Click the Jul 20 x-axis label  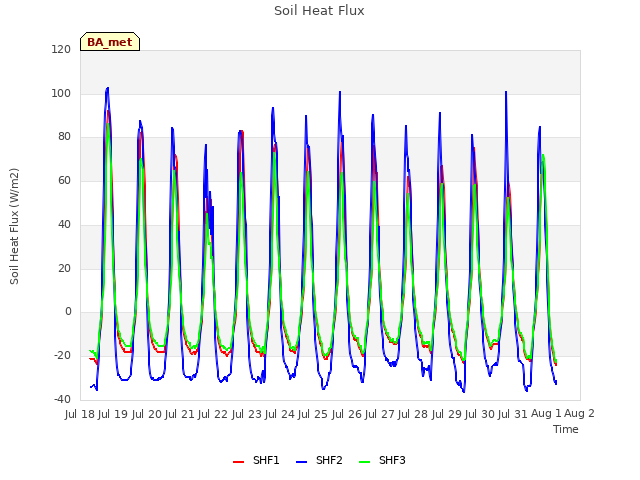[x=147, y=414]
